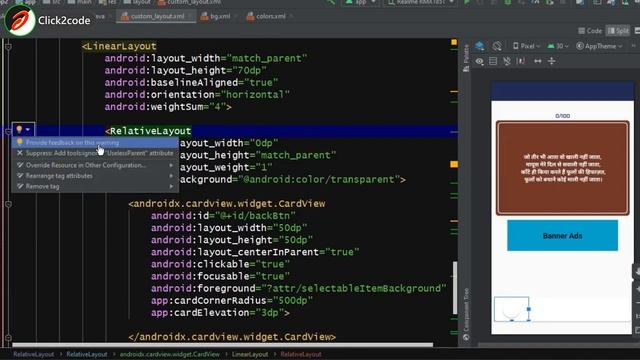Switch to the custom_layout.xml editor tab
Screen dimensions: 640x360
click(x=157, y=16)
